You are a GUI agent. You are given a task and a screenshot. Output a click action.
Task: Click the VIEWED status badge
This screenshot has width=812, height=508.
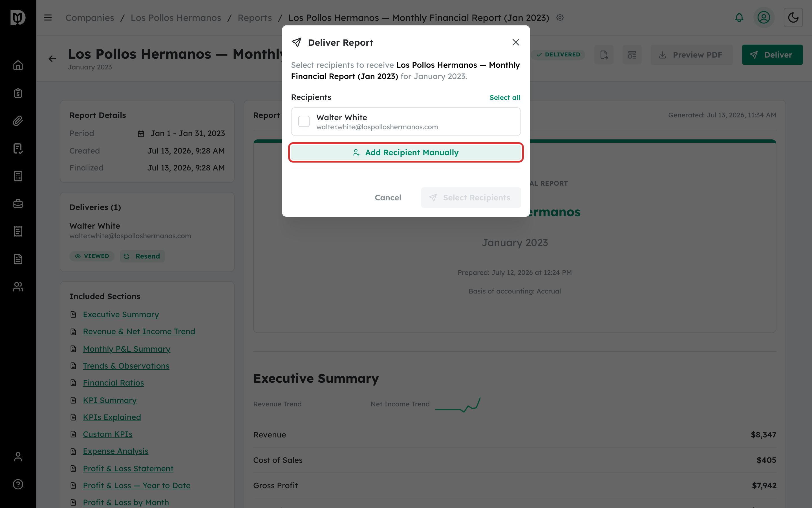coord(92,256)
